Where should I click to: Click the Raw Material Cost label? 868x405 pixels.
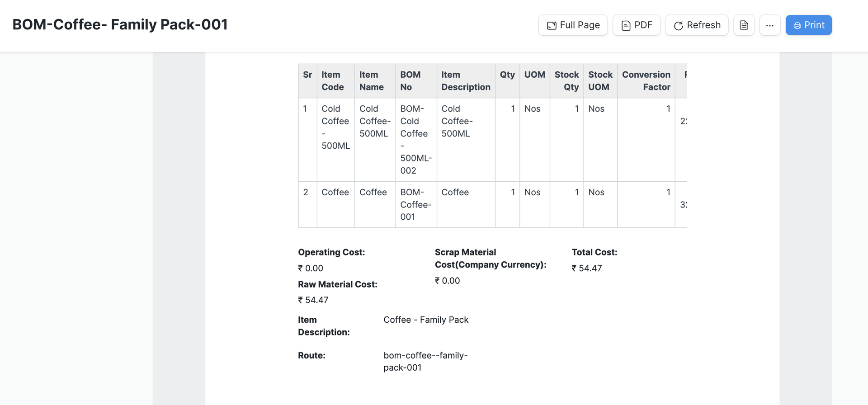(337, 284)
